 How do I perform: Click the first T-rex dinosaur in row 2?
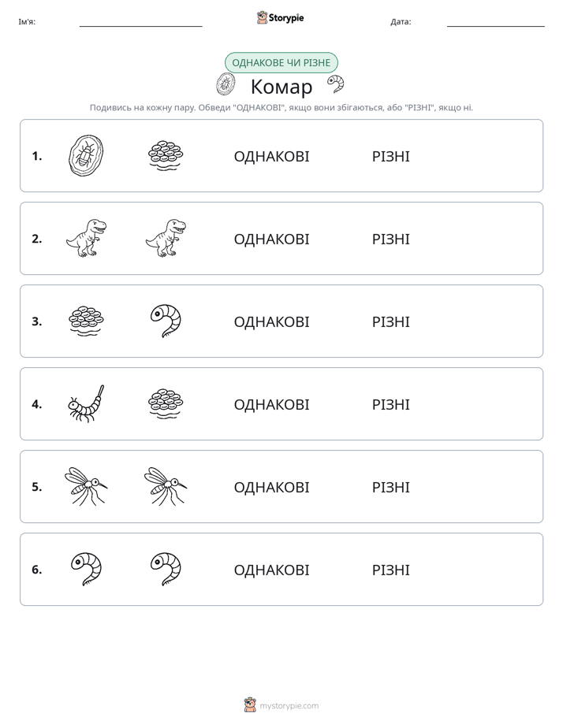86,238
